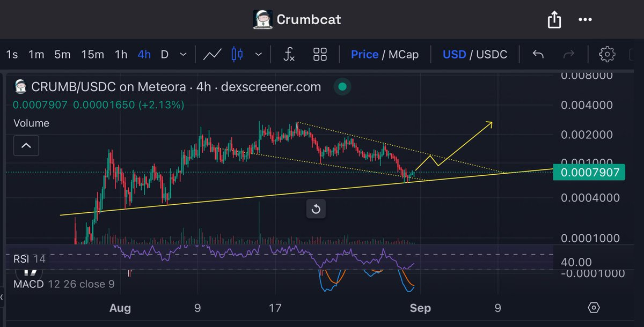Toggle chart to Price mode
The image size is (644, 327).
point(364,54)
